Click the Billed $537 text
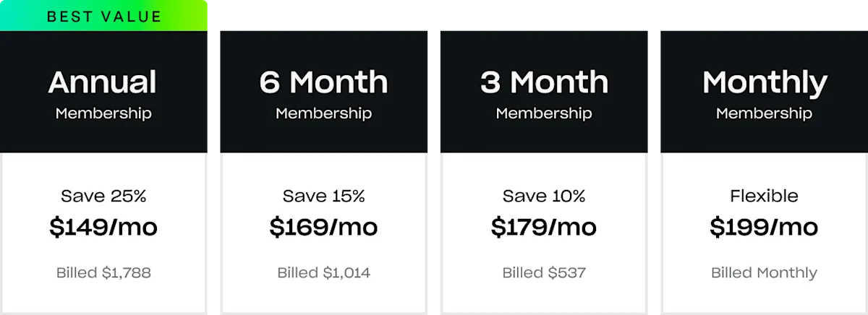This screenshot has height=315, width=868. tap(544, 273)
